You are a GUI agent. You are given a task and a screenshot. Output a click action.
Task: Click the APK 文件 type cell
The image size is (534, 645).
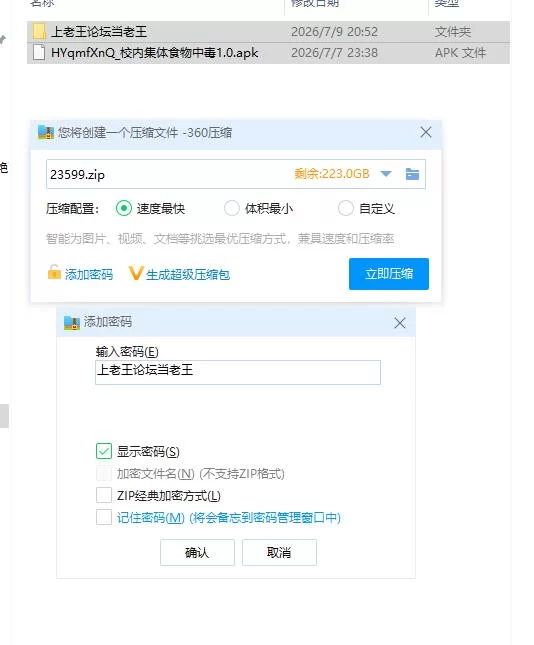(x=460, y=53)
